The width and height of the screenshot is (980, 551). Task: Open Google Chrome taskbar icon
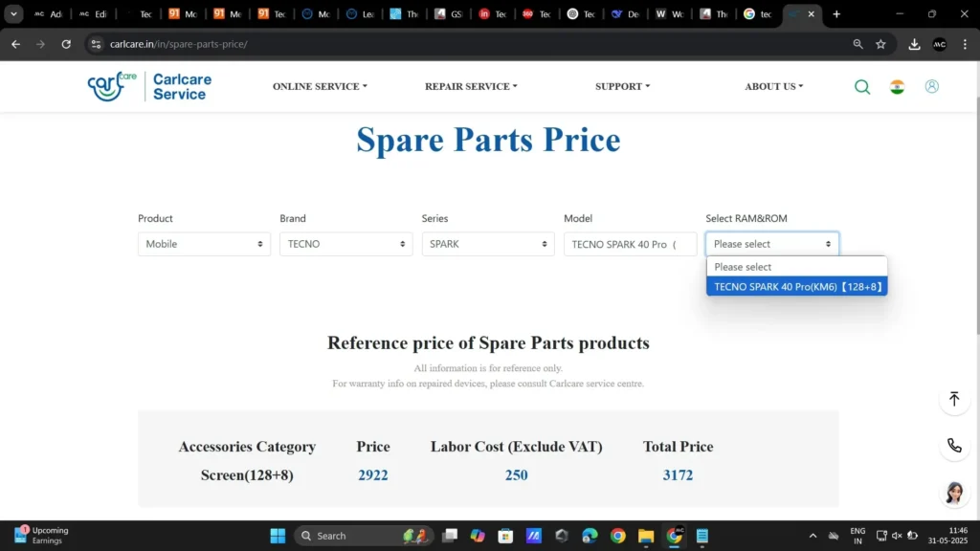[x=617, y=536]
